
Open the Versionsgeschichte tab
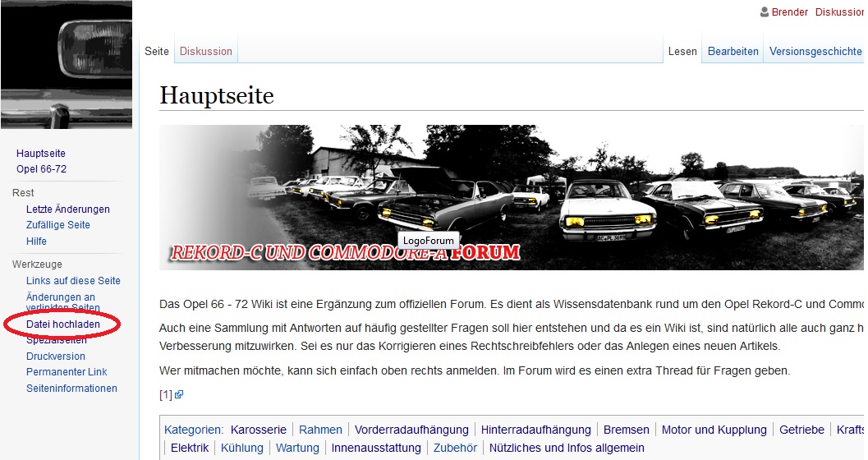point(815,52)
